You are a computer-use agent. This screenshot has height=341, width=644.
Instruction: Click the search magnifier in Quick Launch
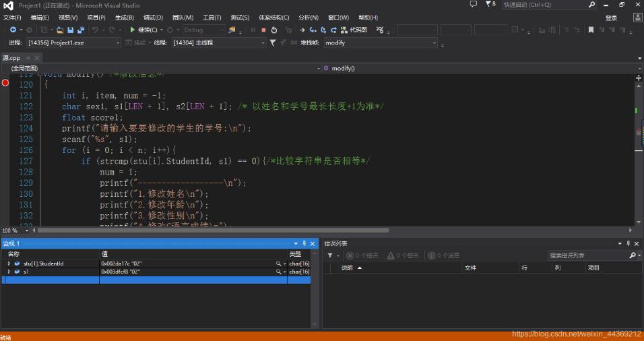pos(592,5)
